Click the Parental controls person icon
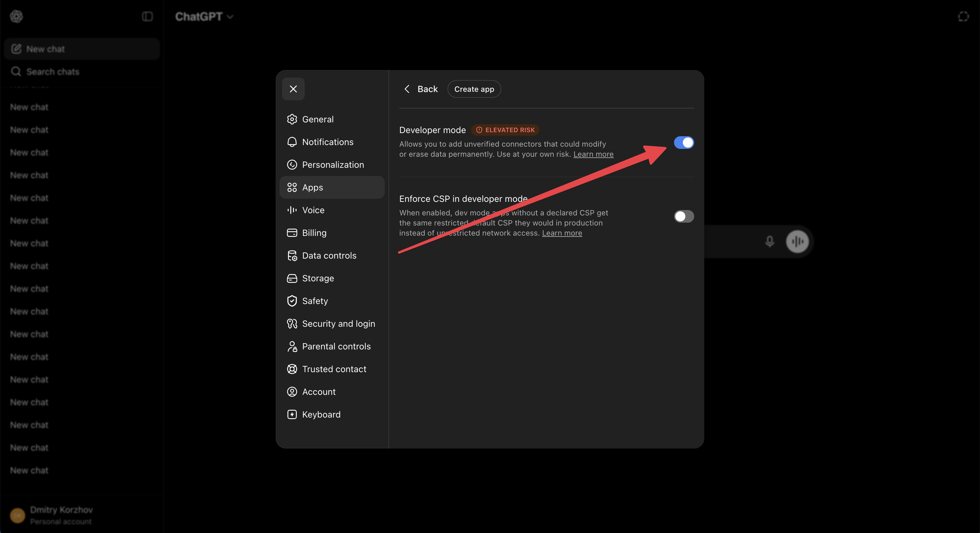 pyautogui.click(x=292, y=346)
